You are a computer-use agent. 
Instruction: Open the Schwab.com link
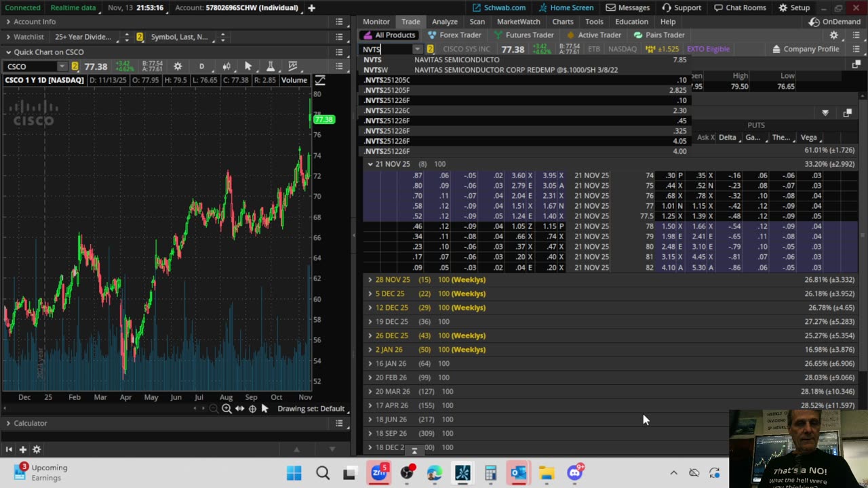click(498, 7)
